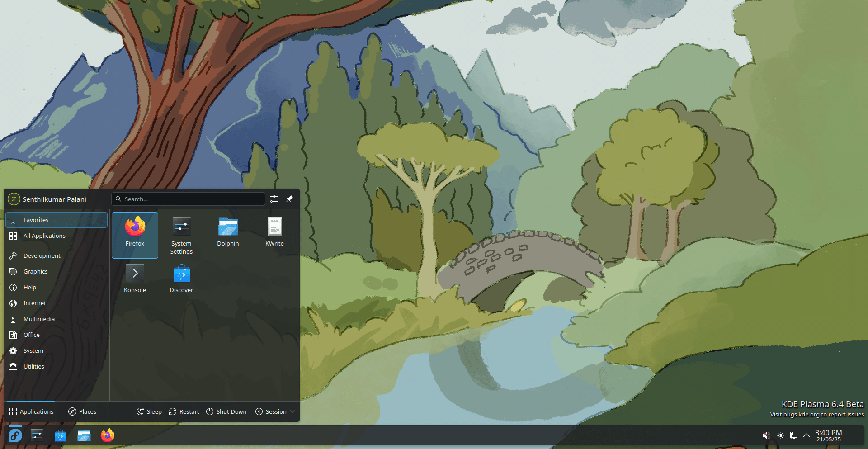Open screen brightness control in system tray

[x=780, y=435]
